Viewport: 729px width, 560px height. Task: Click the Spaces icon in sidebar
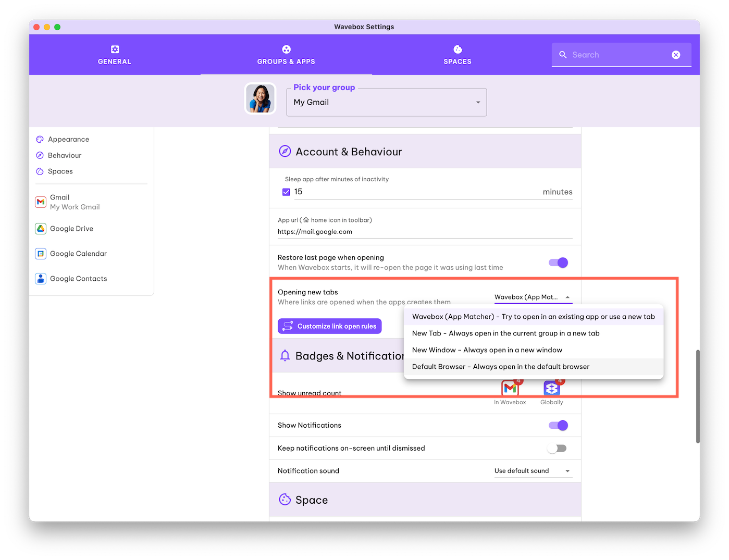click(40, 171)
